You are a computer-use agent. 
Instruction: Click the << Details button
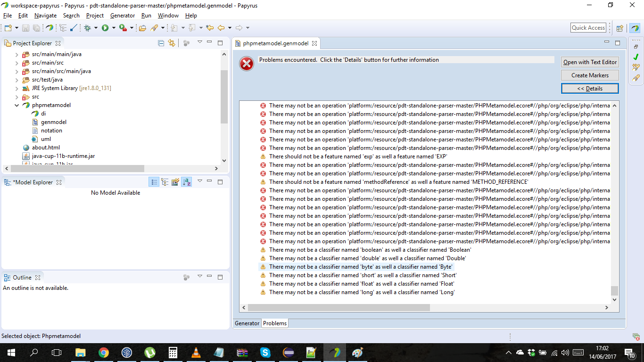click(x=590, y=88)
